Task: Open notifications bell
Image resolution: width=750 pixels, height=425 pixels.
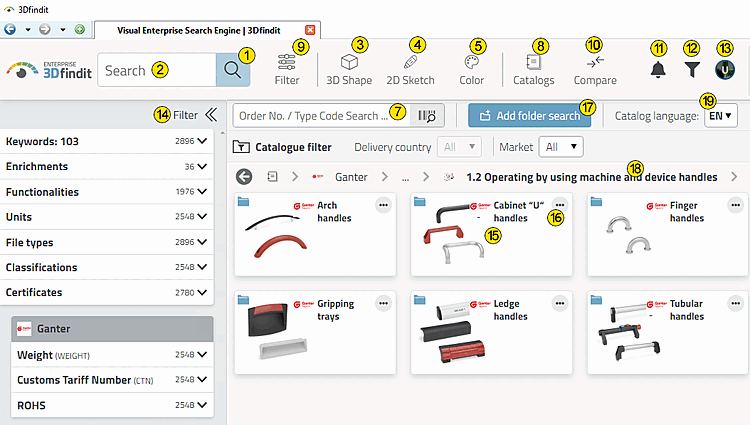Action: click(x=658, y=70)
